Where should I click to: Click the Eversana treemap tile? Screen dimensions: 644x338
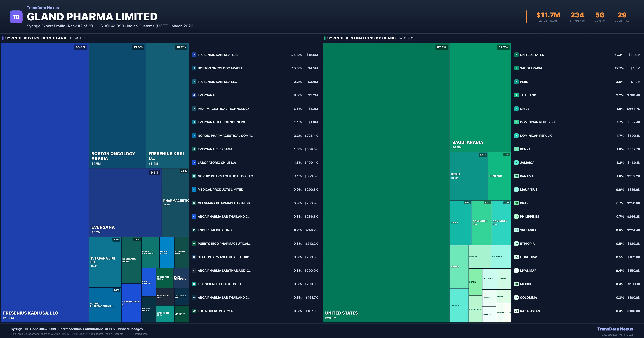click(125, 203)
